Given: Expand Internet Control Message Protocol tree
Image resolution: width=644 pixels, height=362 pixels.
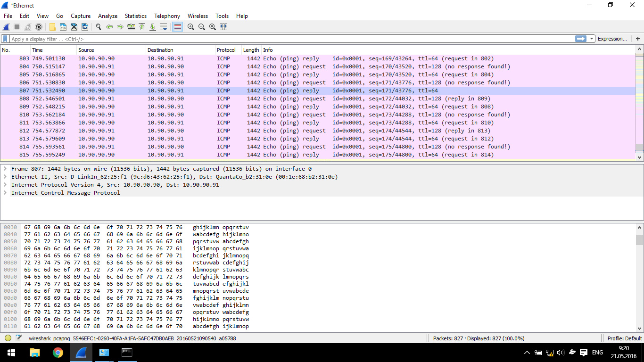Looking at the screenshot, I should pos(5,193).
